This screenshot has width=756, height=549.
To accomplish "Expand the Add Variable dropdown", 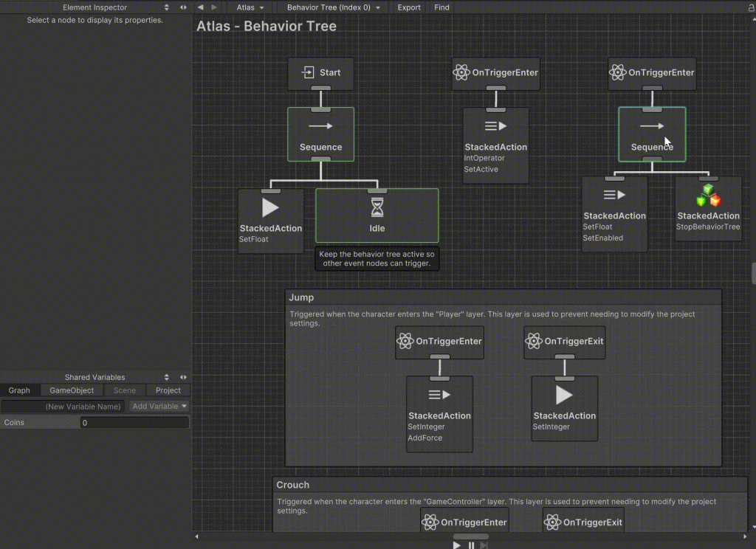I will pyautogui.click(x=159, y=406).
